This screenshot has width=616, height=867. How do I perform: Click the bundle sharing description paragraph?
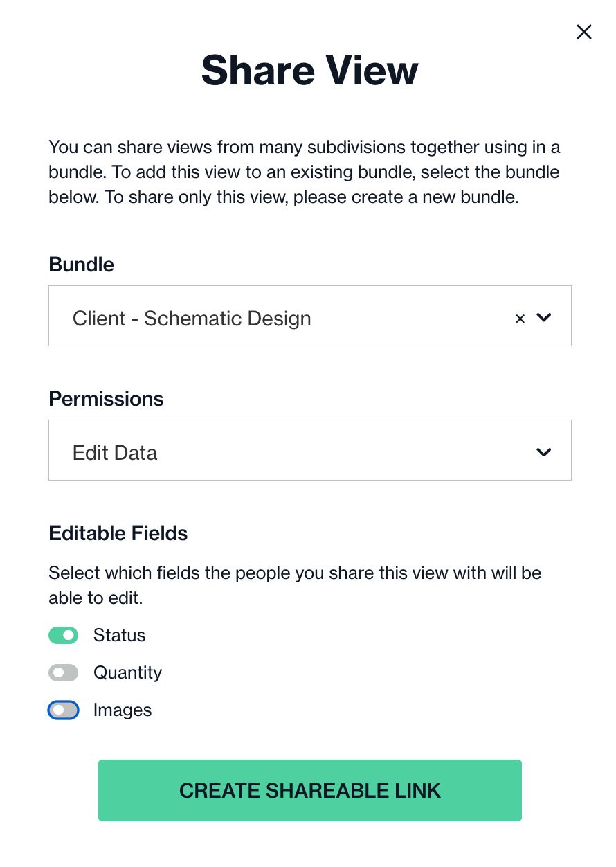pyautogui.click(x=305, y=172)
